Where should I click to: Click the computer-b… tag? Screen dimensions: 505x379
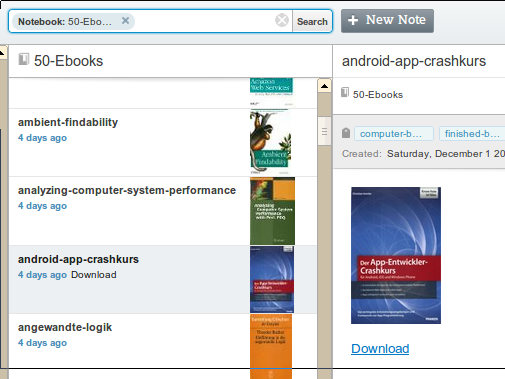394,134
